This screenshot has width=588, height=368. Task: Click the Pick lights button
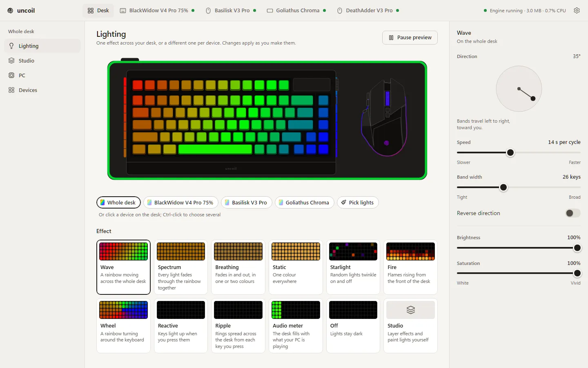358,202
